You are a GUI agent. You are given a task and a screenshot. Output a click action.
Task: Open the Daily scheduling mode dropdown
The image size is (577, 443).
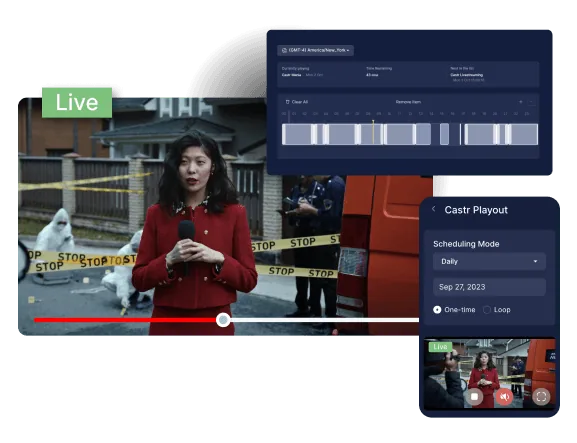point(489,262)
